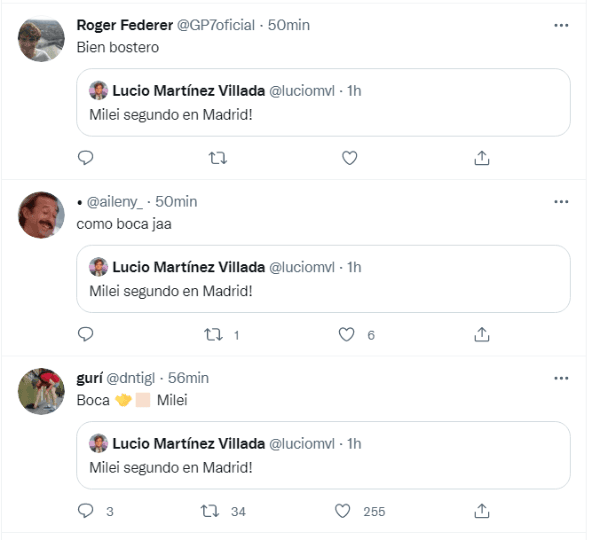Reply to Roger Federer's tweet
Screen dimensions: 600x540
click(x=85, y=158)
